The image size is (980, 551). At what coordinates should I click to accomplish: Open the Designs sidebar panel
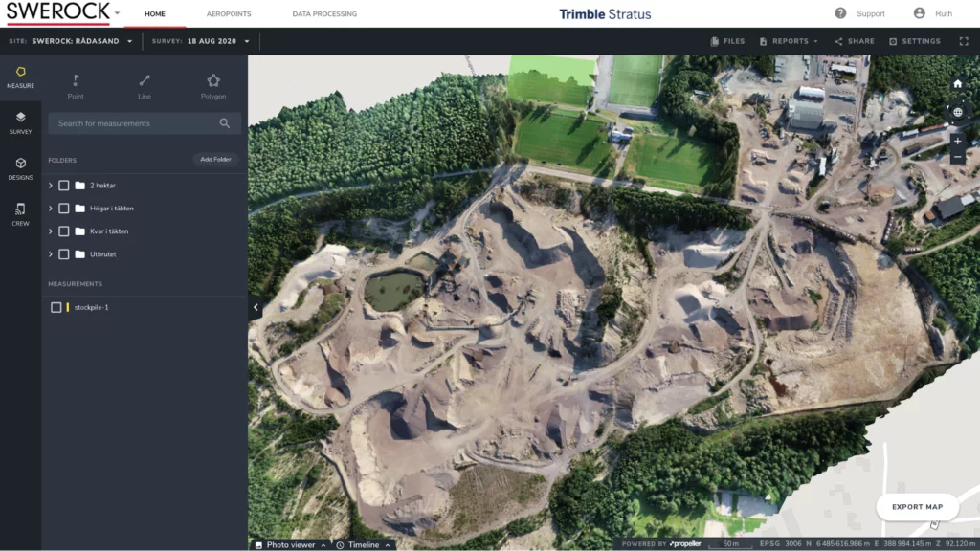(x=20, y=168)
